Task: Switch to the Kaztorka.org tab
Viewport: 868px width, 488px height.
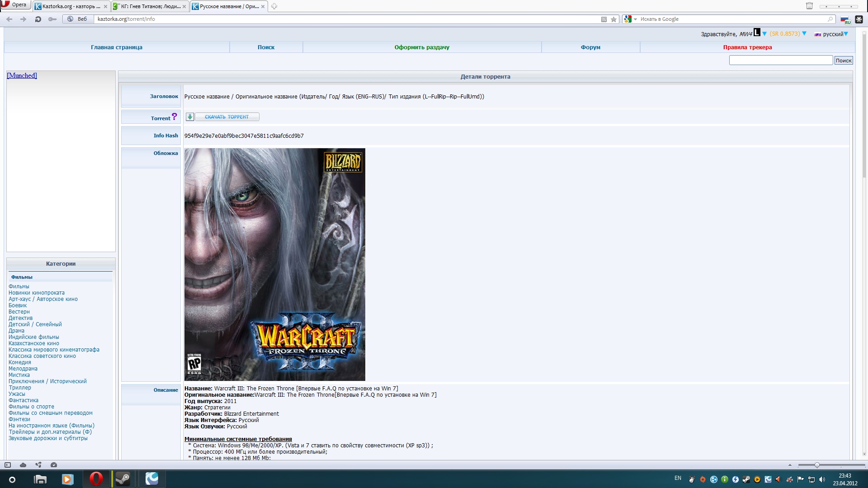Action: point(71,6)
